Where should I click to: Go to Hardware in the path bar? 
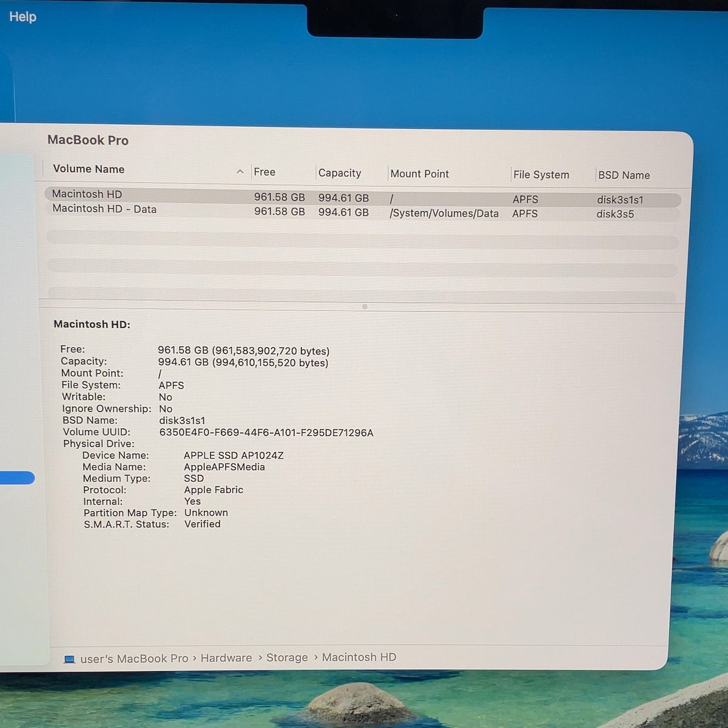(x=226, y=658)
